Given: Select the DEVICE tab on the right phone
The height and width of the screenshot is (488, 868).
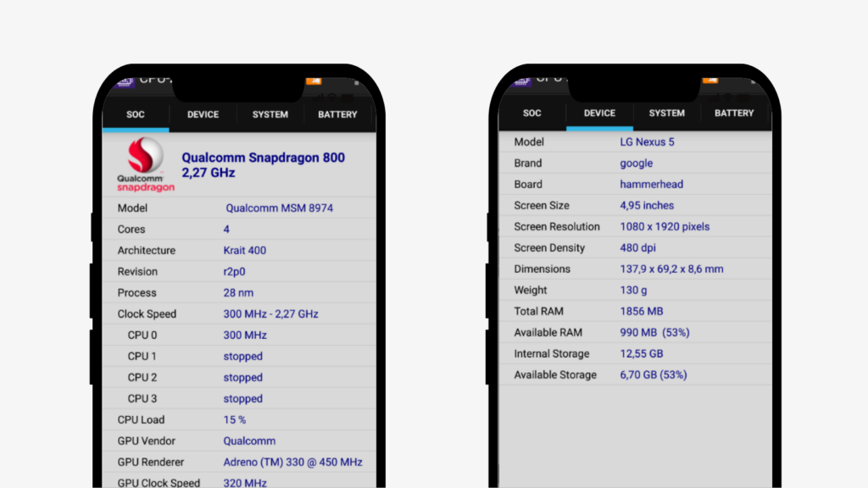Looking at the screenshot, I should click(x=599, y=114).
